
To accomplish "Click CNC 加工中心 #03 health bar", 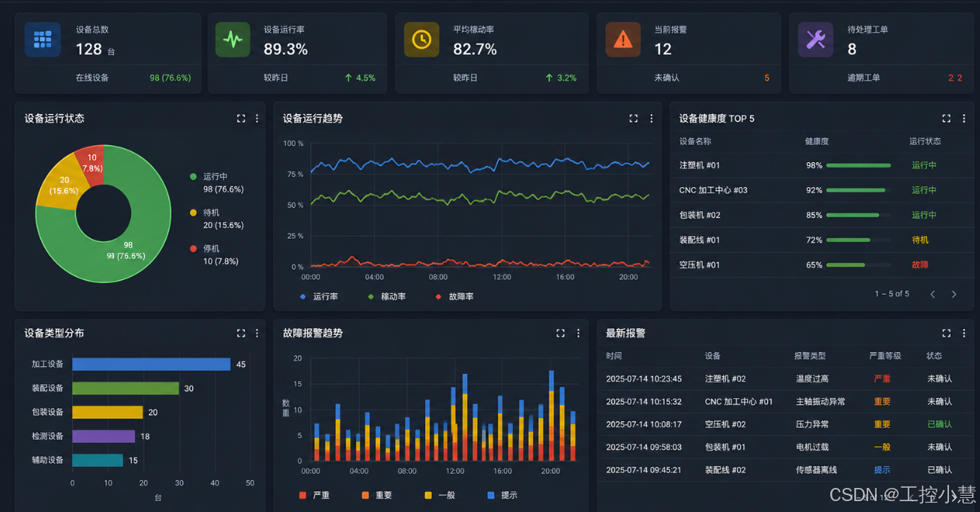I will click(858, 190).
